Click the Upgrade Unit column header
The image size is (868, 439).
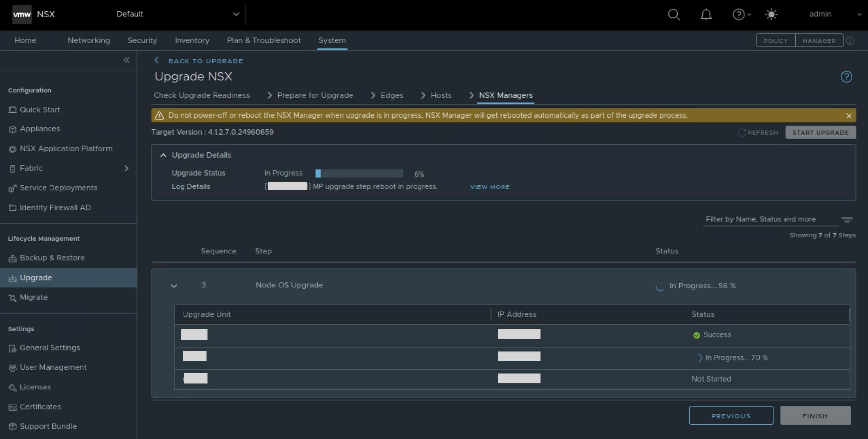point(207,314)
